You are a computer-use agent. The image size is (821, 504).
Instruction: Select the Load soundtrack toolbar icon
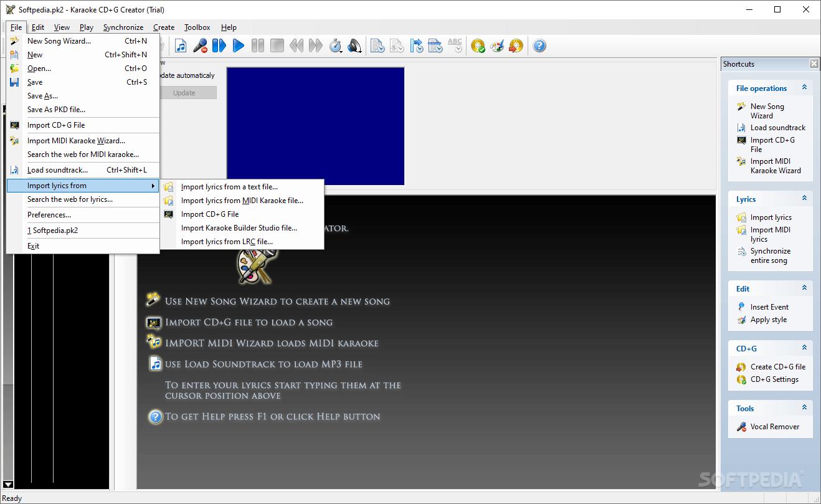coord(181,45)
